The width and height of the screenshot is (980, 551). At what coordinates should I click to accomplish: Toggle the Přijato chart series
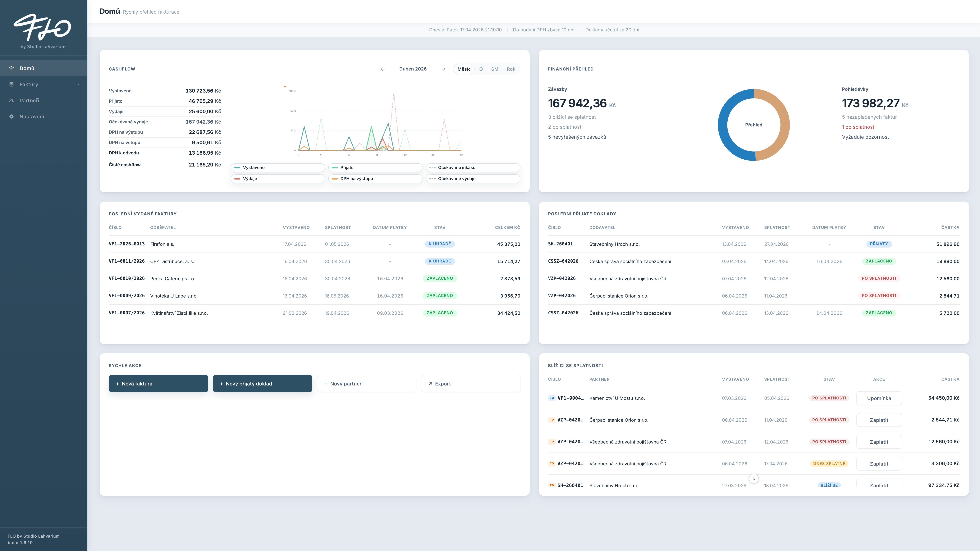click(x=375, y=168)
